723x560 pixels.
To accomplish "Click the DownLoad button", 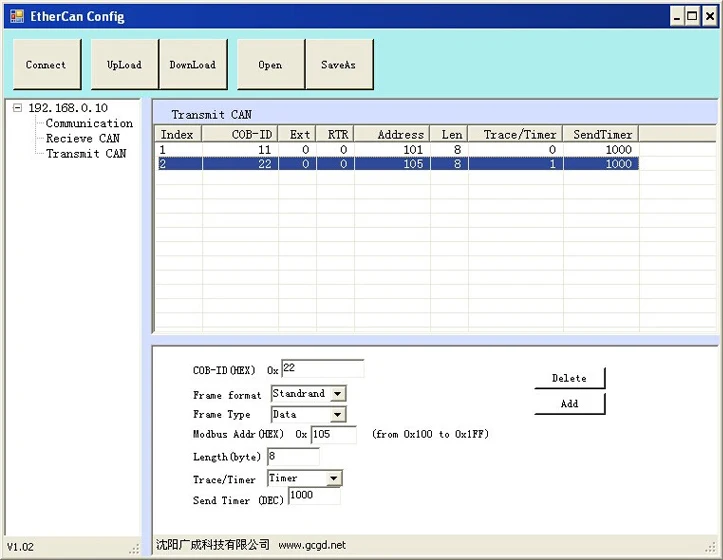I will pyautogui.click(x=193, y=64).
